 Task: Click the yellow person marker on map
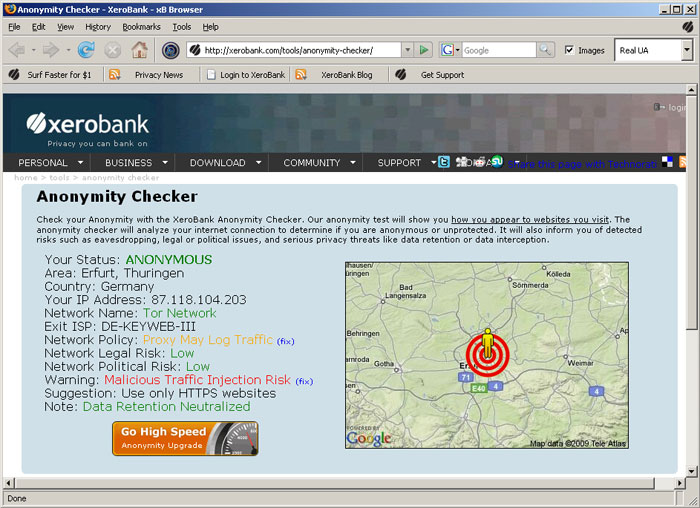[x=488, y=343]
